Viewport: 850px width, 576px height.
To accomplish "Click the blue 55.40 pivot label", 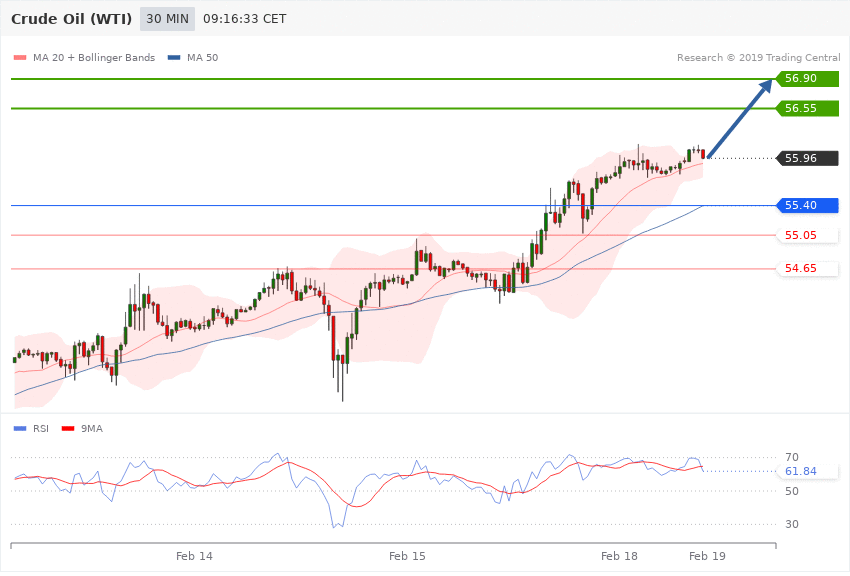I will coord(807,205).
